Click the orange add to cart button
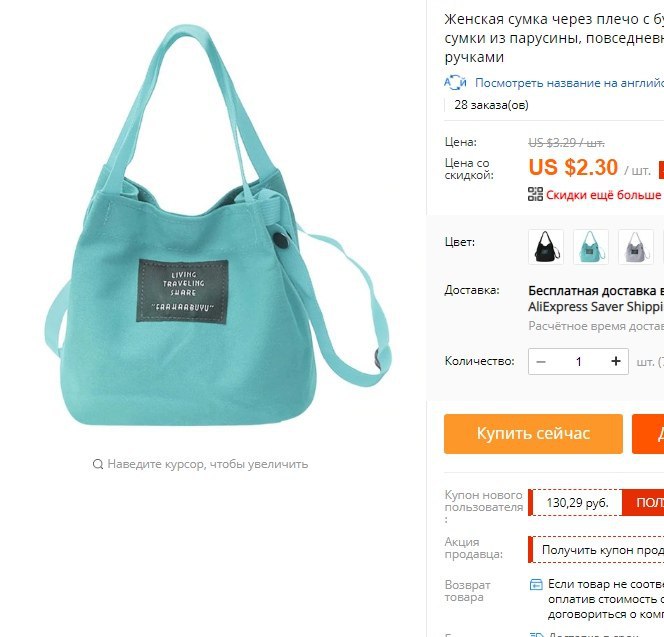The height and width of the screenshot is (637, 664). point(648,434)
